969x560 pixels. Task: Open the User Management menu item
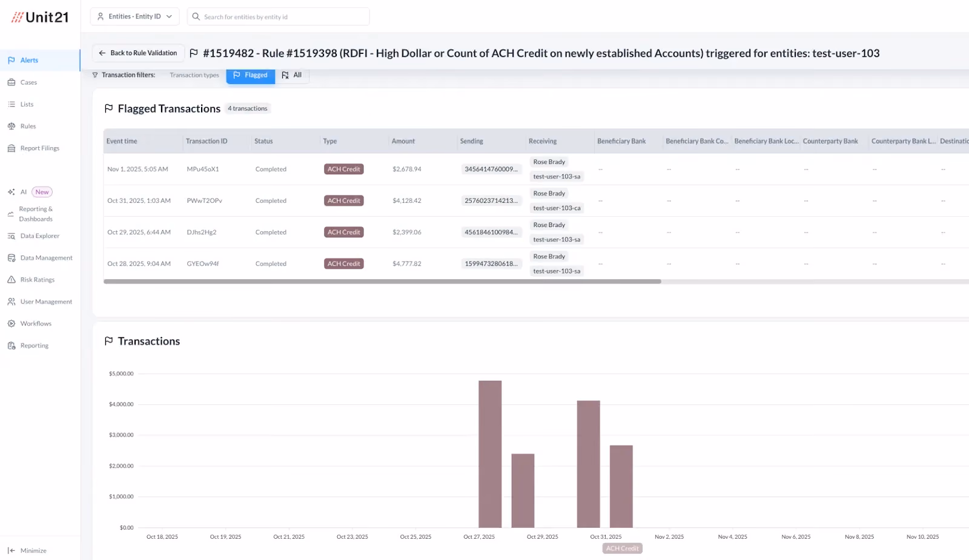(45, 301)
